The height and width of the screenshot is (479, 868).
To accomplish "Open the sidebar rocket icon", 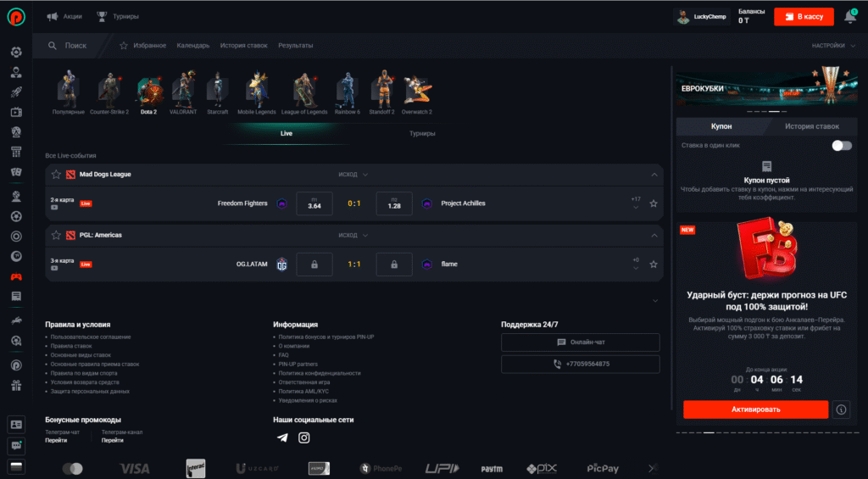I will (16, 92).
